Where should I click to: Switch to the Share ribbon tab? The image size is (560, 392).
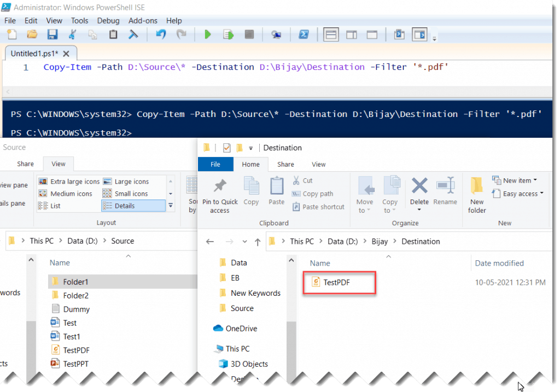point(285,164)
